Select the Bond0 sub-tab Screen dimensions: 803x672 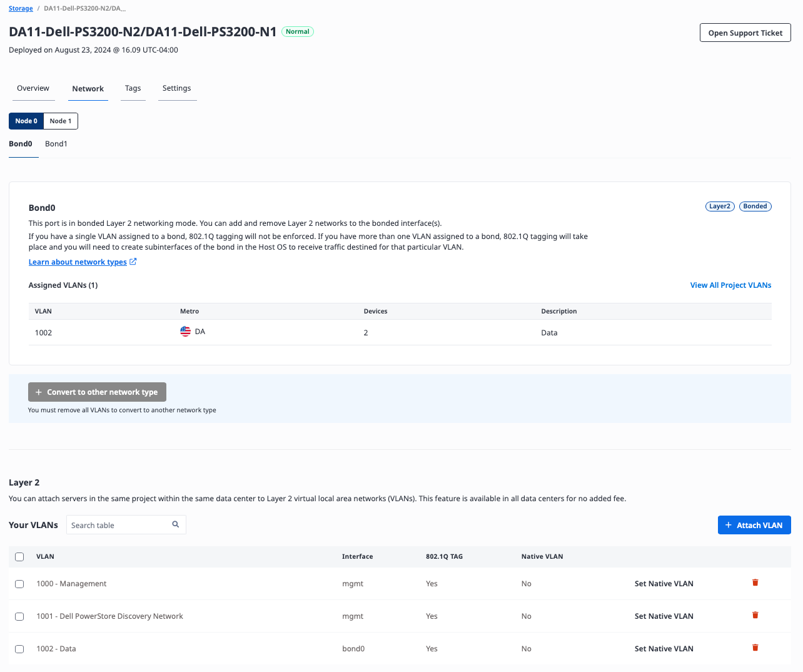click(x=21, y=144)
